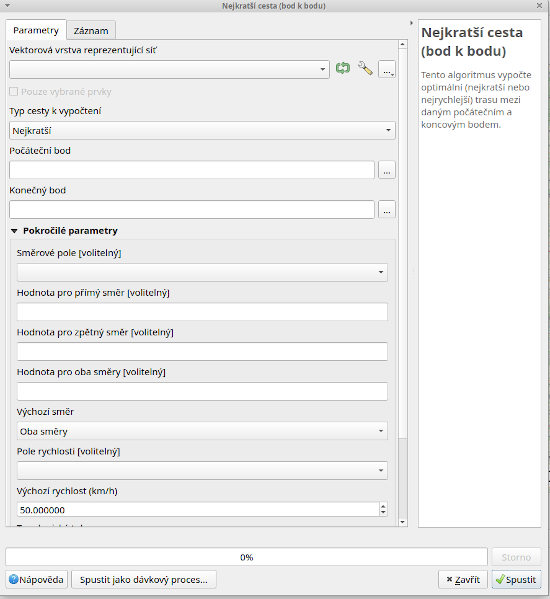Screen dimensions: 550x599
Task: Increase default speed with stepper arrow
Action: point(383,506)
